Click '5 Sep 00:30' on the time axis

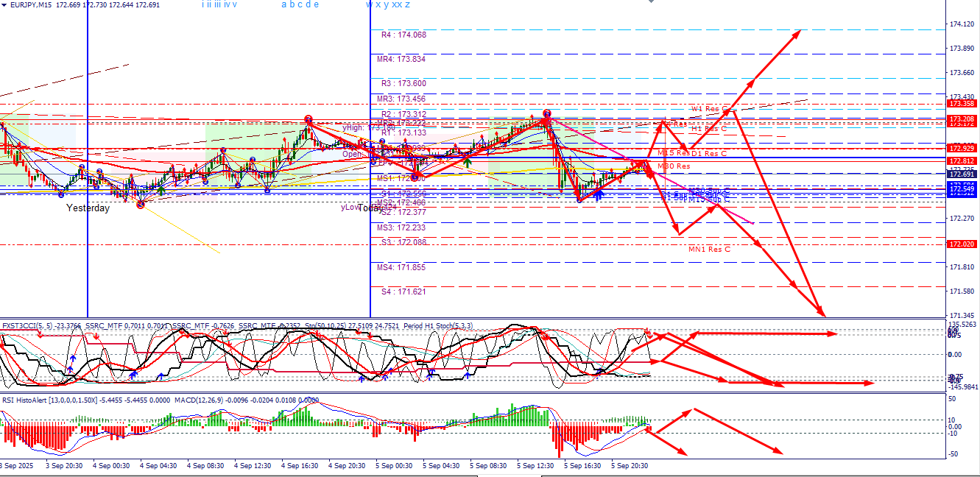pos(394,465)
